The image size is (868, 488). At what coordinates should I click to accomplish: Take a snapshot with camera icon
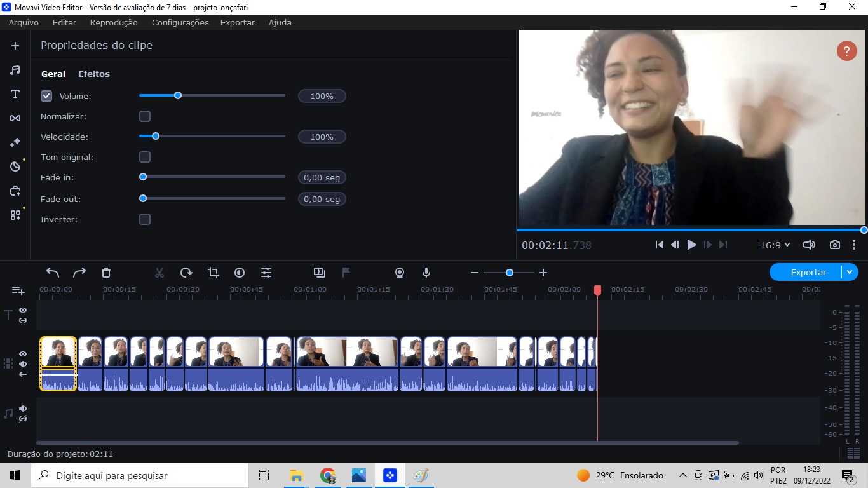[835, 245]
